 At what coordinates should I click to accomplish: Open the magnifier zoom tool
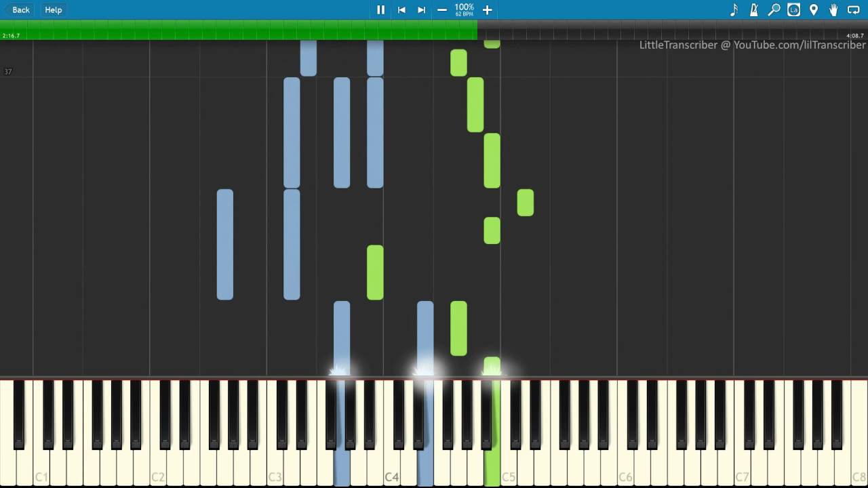(774, 9)
